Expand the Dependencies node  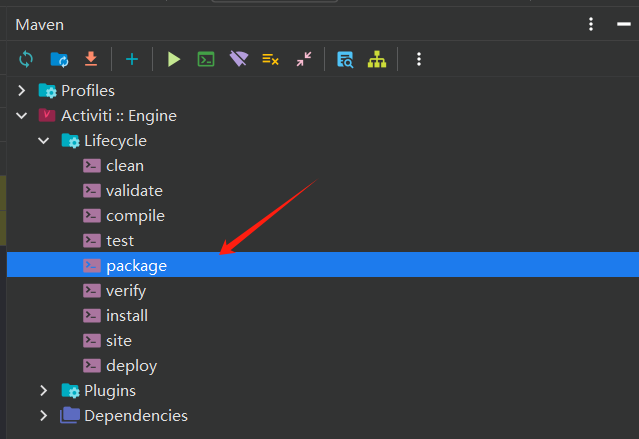tap(43, 416)
